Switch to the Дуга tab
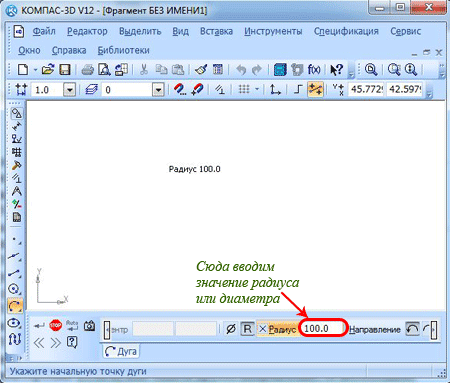The width and height of the screenshot is (450, 383). pyautogui.click(x=121, y=351)
